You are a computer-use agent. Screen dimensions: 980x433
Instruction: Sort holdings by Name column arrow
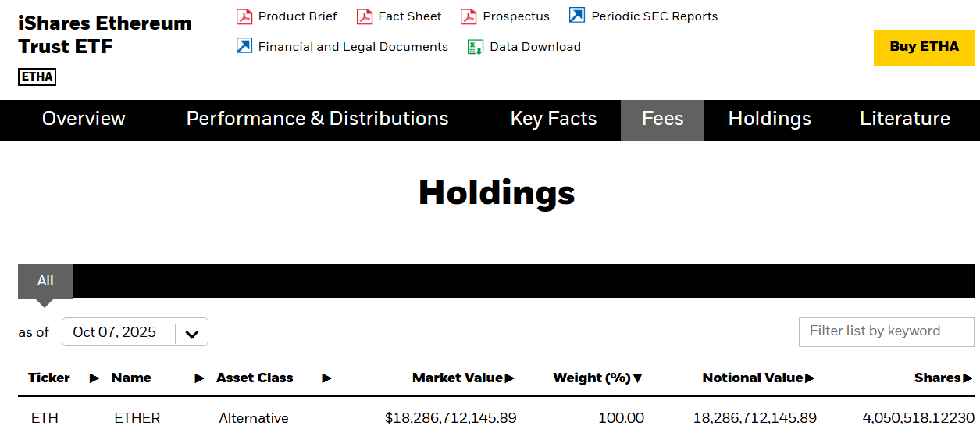[x=199, y=378]
